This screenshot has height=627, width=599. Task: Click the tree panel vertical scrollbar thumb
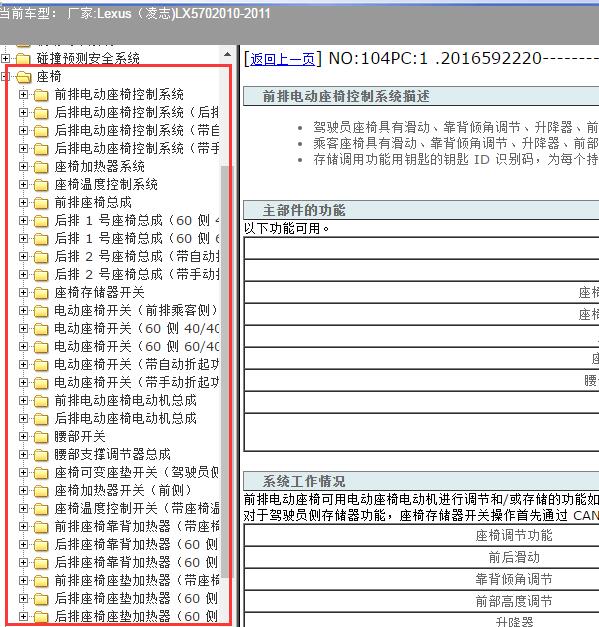point(227,371)
